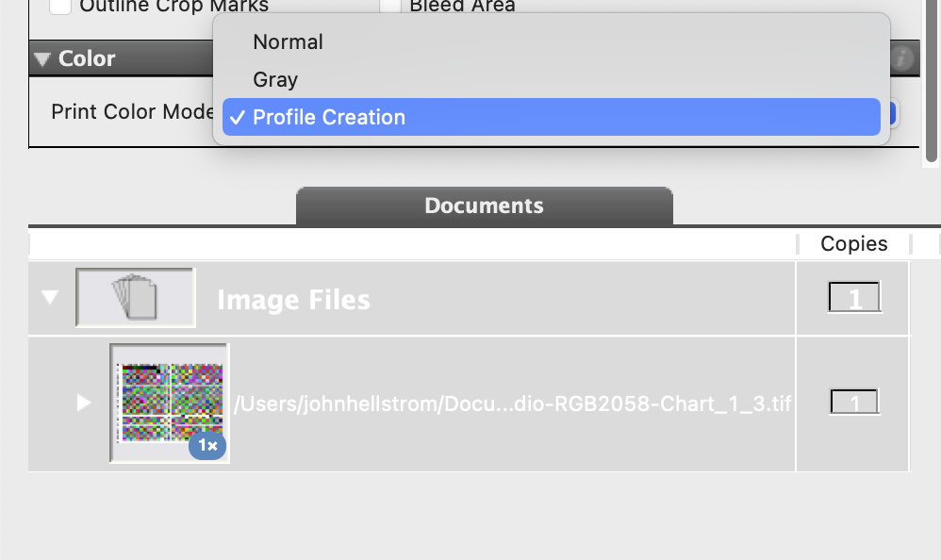Screen dimensions: 941x560
Task: Select the Image Files group row
Action: [471, 299]
